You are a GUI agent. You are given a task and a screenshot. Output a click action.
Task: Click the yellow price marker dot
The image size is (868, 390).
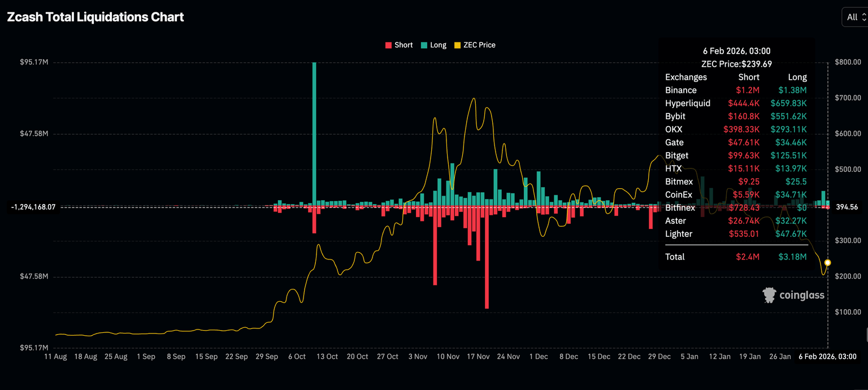point(828,262)
